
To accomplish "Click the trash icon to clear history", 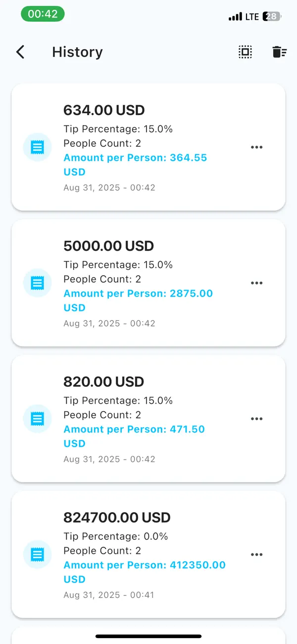I will click(279, 52).
